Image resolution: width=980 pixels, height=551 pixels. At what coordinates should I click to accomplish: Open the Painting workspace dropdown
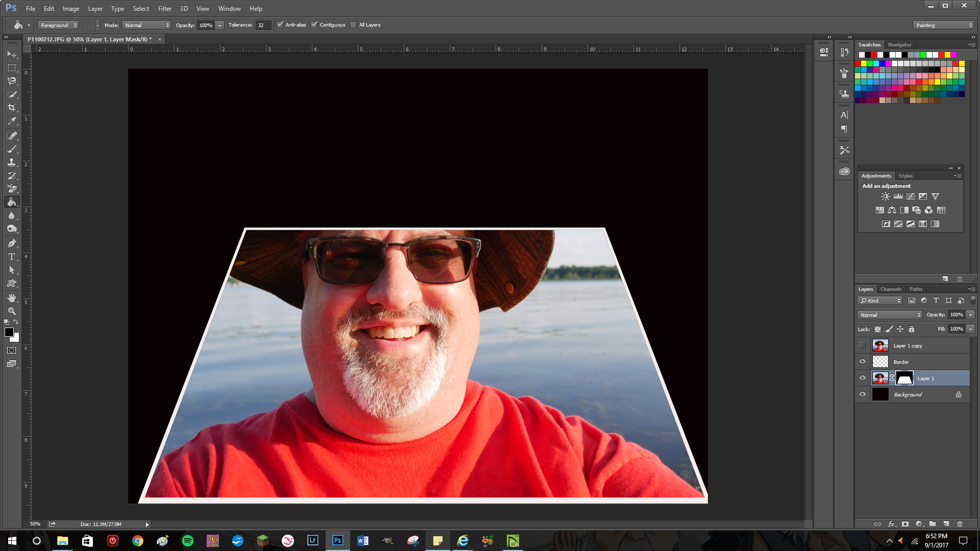coord(943,25)
